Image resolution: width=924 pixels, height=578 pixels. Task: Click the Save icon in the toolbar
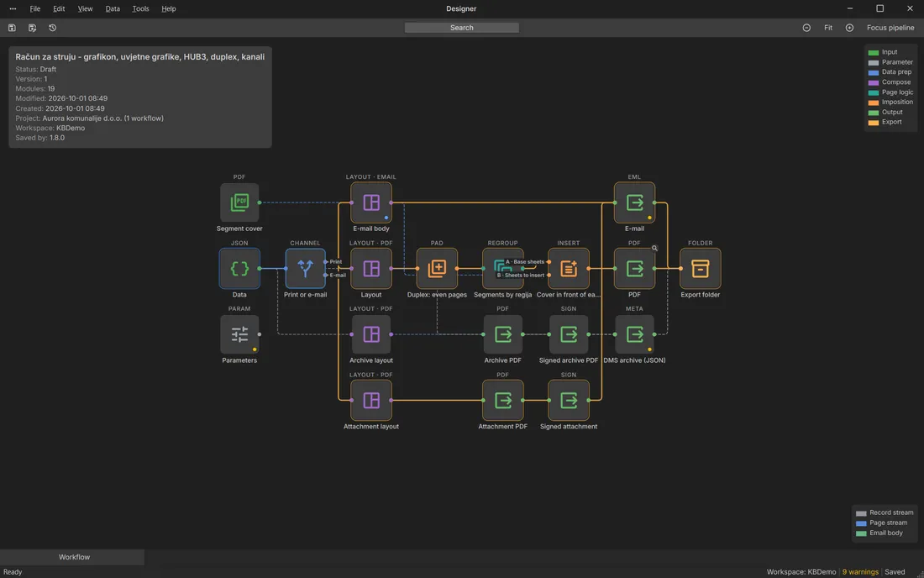12,28
